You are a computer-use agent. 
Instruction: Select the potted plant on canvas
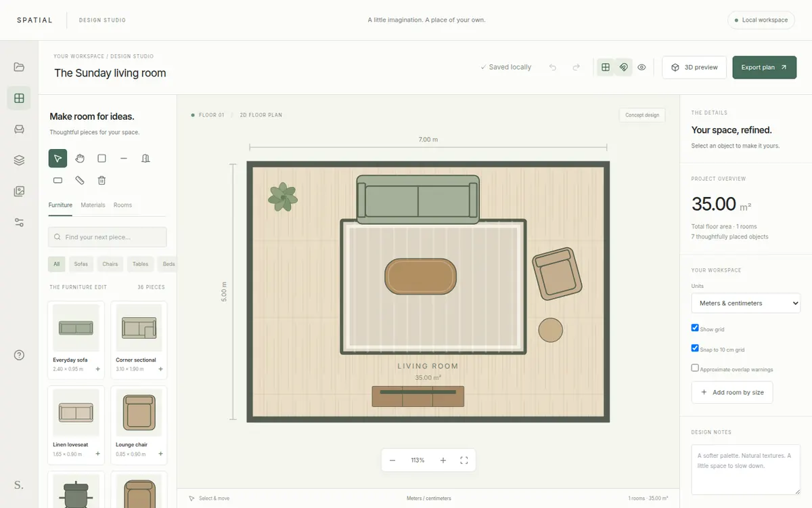pos(282,196)
